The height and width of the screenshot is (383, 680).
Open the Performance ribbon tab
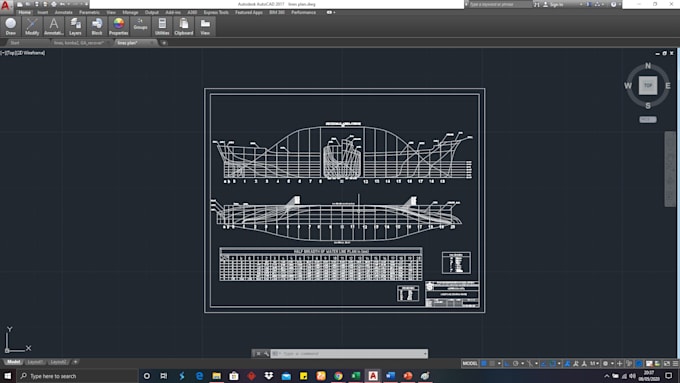coord(304,13)
